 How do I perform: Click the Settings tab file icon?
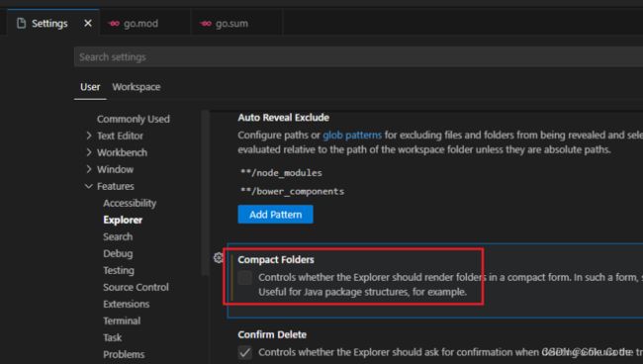(x=21, y=24)
